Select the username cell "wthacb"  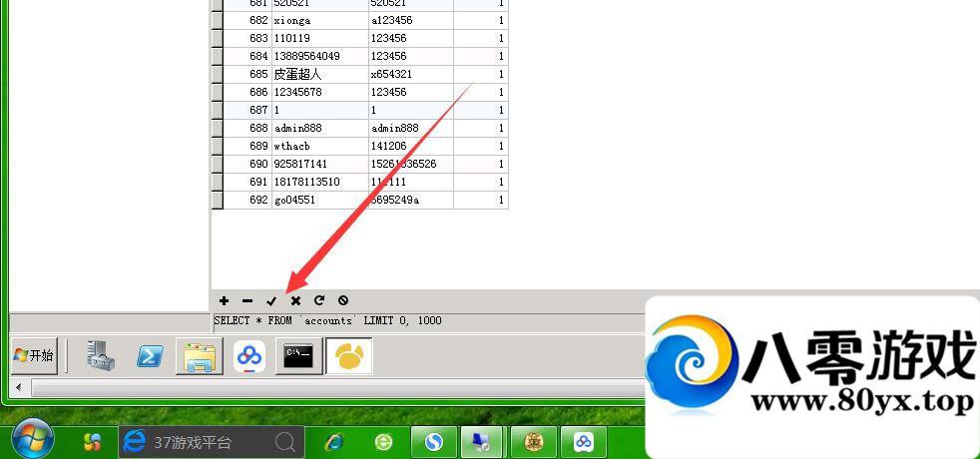tap(320, 146)
